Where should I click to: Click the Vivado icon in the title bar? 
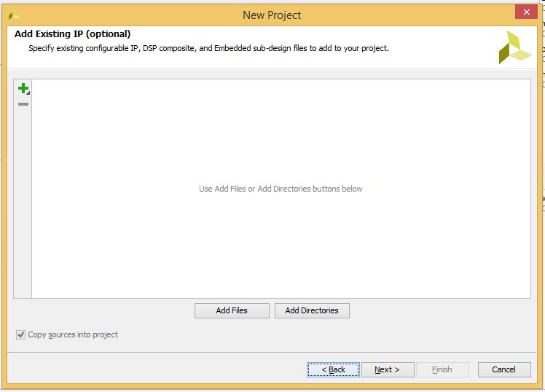[14, 15]
